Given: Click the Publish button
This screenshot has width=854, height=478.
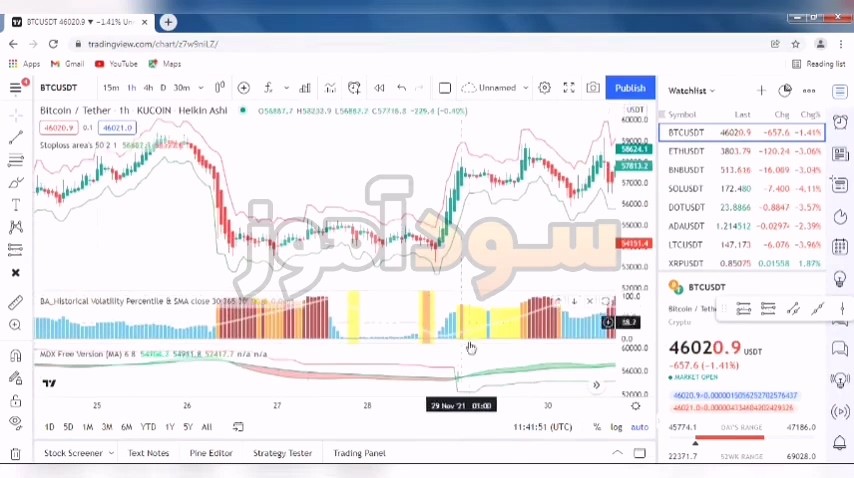Looking at the screenshot, I should coord(630,88).
